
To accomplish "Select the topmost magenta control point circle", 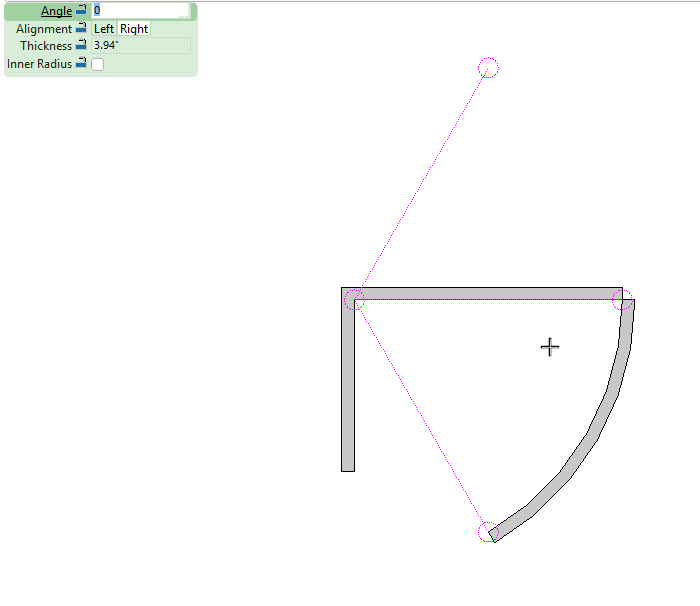I will tap(488, 68).
